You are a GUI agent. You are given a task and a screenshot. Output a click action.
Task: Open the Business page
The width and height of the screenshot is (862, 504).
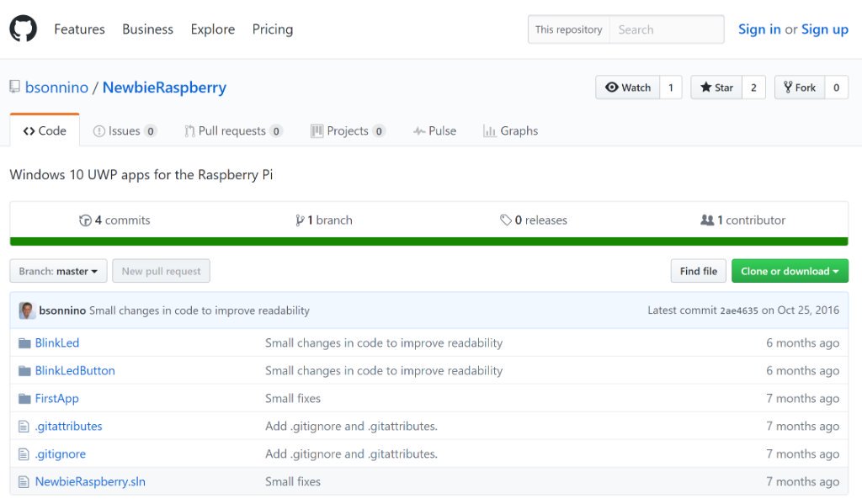click(147, 29)
